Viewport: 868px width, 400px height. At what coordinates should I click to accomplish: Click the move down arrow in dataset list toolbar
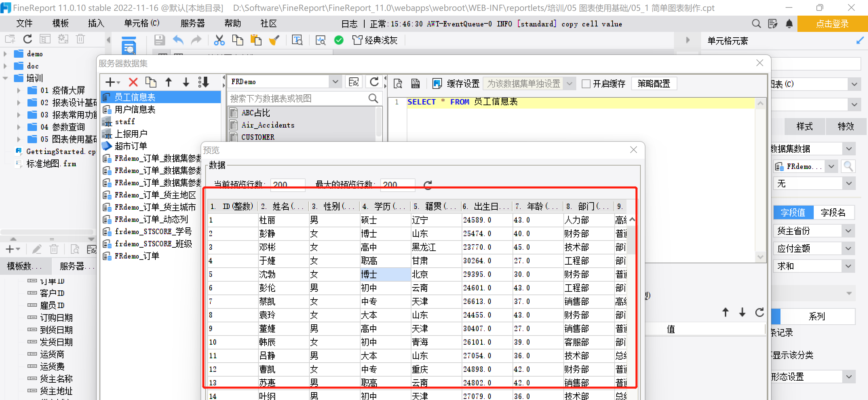coord(186,82)
